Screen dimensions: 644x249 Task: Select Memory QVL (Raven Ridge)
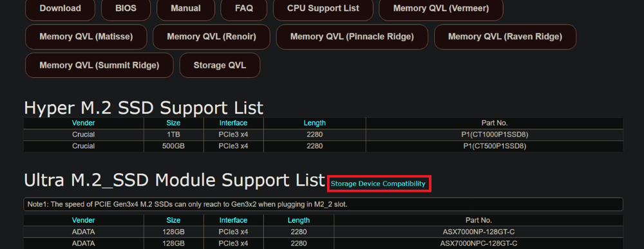point(505,37)
